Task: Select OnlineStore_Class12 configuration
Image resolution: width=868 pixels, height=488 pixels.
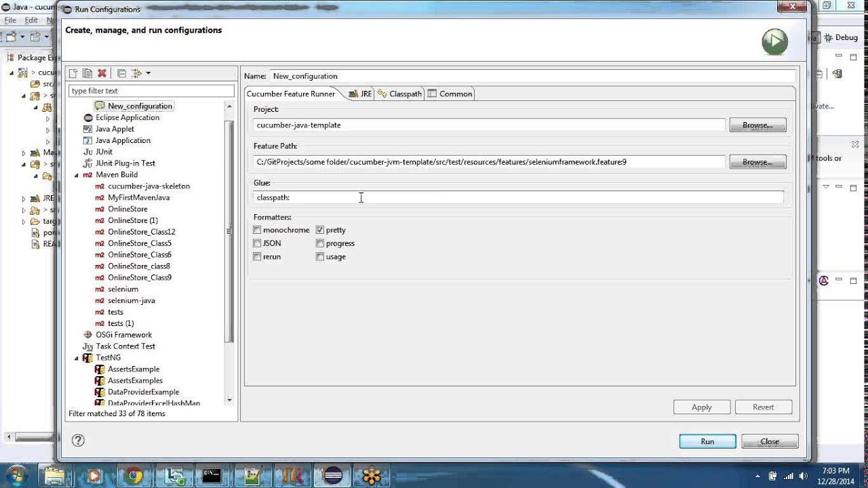Action: pos(141,232)
